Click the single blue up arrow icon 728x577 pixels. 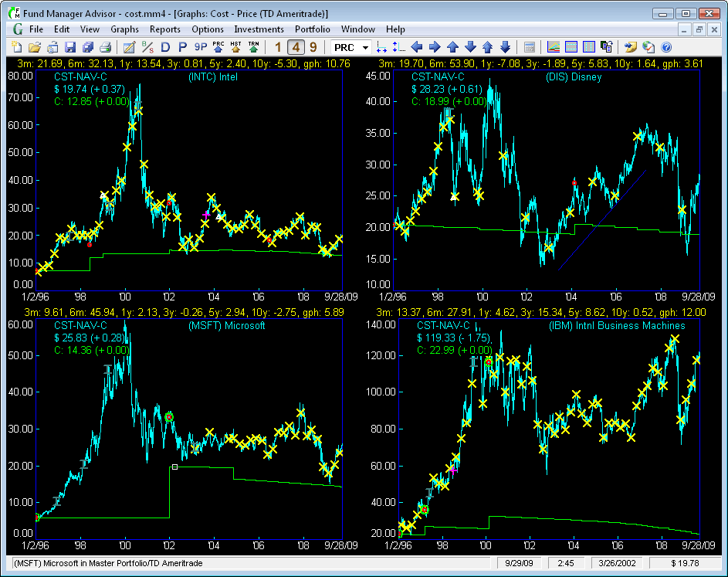coord(452,47)
